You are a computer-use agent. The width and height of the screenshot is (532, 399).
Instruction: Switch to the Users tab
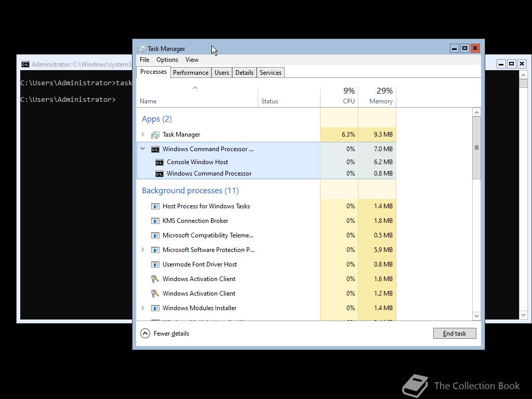[x=221, y=73]
